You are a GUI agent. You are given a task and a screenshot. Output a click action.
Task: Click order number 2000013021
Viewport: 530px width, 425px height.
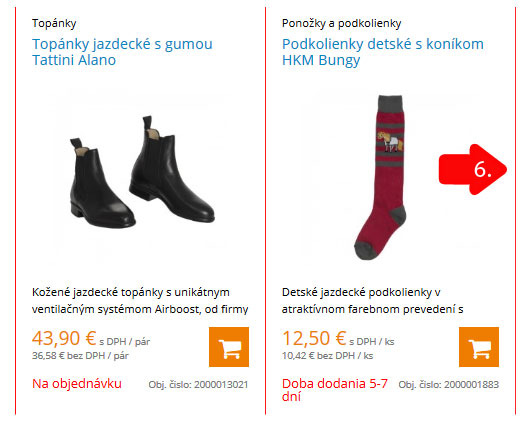coord(198,384)
